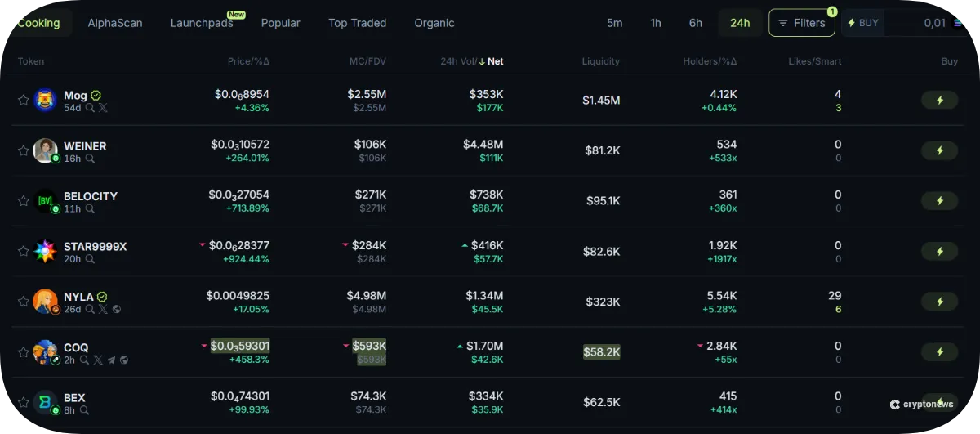Image resolution: width=980 pixels, height=434 pixels.
Task: Quick-buy COQ with the lightning button
Action: pos(939,351)
